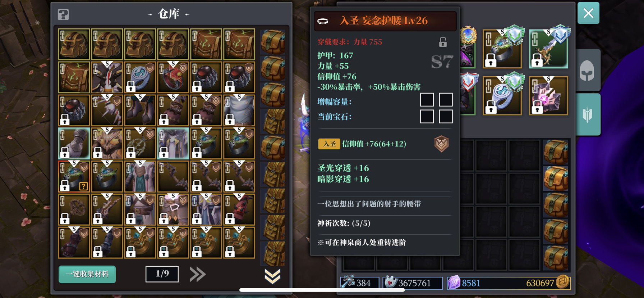Open the top bag tab beside warehouse
This screenshot has width=644, height=298.
click(x=272, y=41)
